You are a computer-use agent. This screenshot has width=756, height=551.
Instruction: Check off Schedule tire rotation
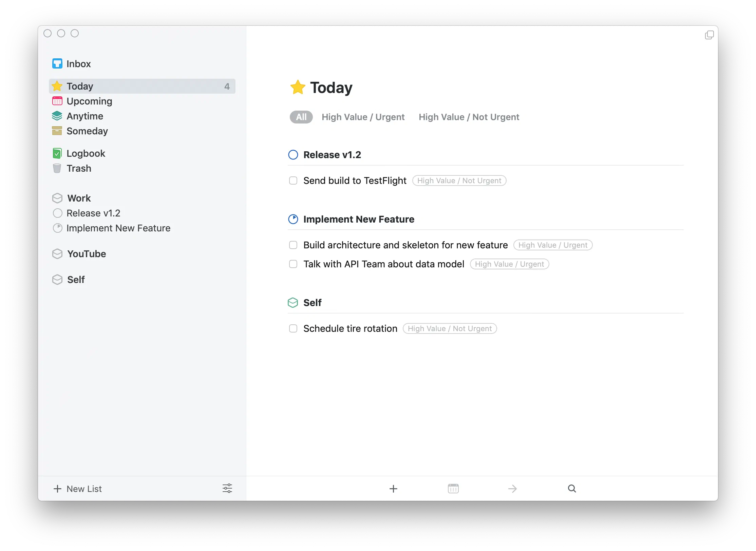coord(293,328)
